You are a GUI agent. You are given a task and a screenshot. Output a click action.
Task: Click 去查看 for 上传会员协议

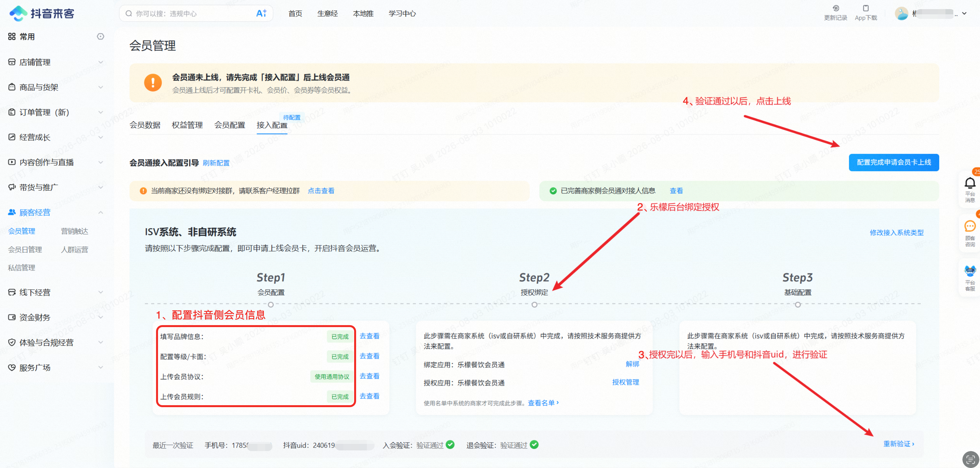pos(369,376)
